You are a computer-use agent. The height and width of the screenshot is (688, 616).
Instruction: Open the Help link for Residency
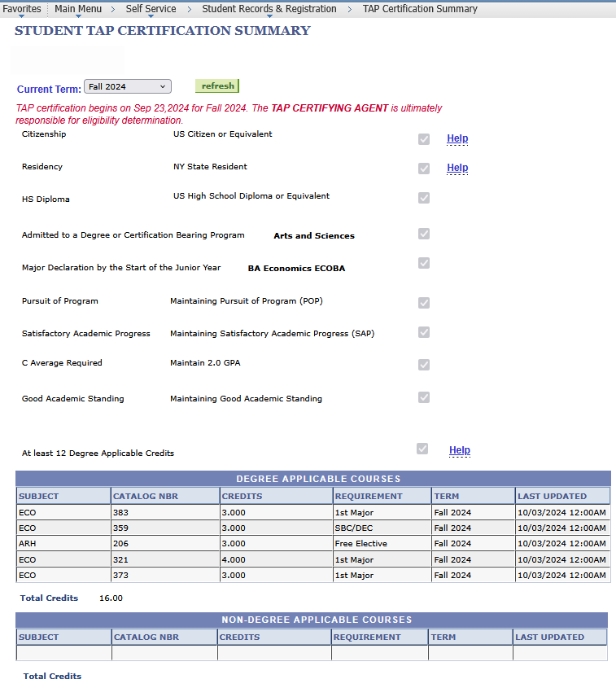457,168
